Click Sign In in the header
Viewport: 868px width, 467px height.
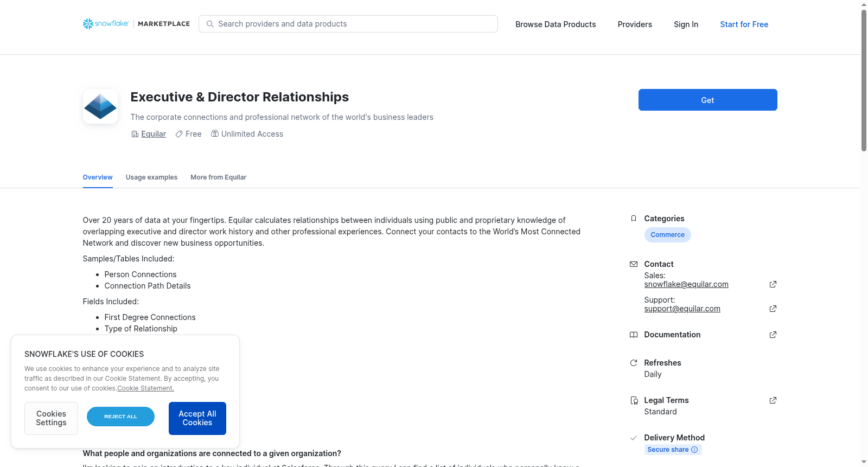(x=686, y=24)
